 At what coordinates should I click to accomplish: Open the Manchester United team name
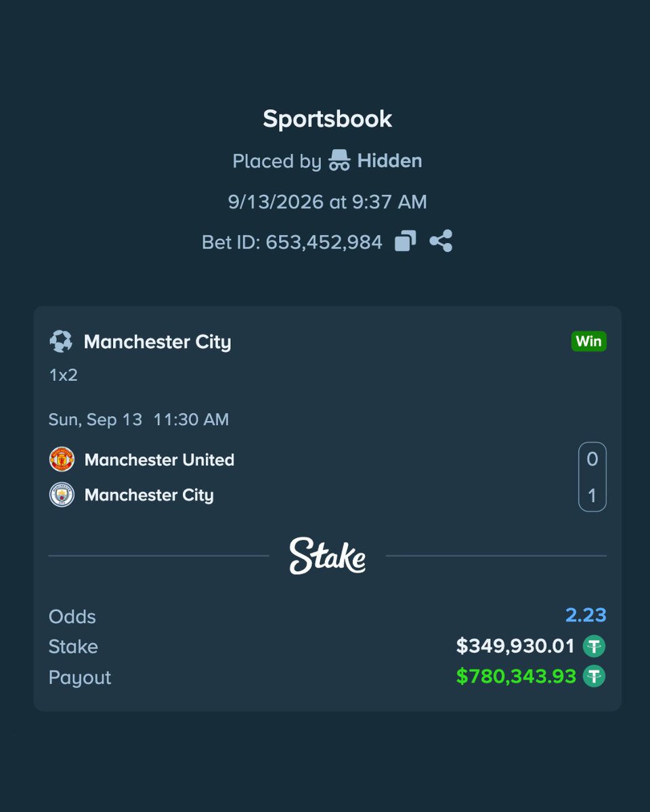159,459
